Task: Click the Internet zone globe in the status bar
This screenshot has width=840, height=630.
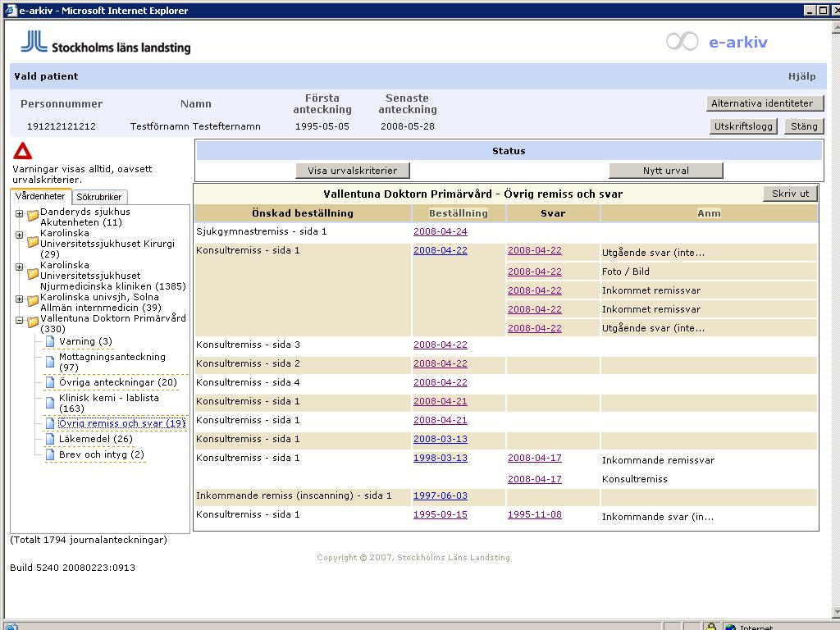Action: 729,627
